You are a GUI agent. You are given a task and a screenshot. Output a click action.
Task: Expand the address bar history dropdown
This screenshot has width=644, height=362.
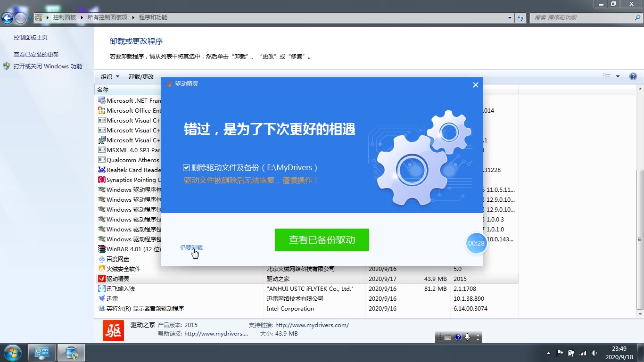tap(510, 18)
